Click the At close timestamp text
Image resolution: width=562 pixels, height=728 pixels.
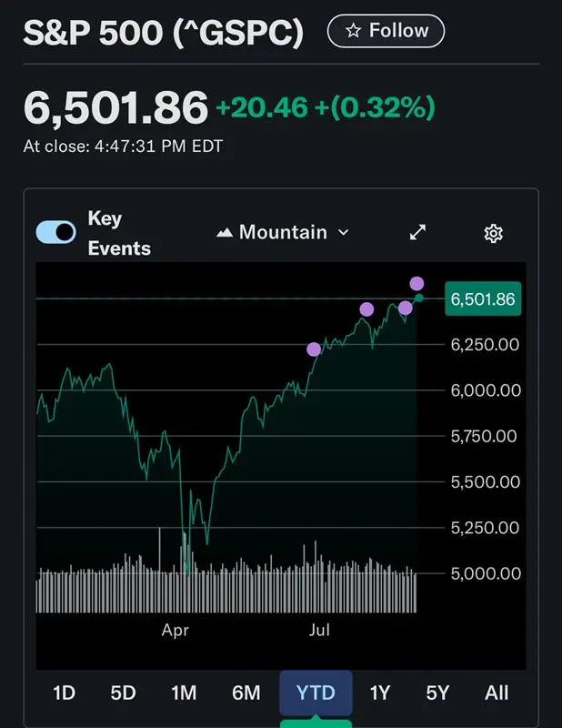click(x=123, y=147)
